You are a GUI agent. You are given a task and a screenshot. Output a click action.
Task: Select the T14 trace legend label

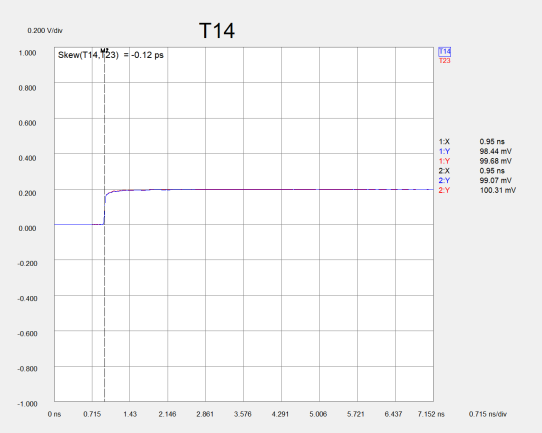[x=445, y=52]
